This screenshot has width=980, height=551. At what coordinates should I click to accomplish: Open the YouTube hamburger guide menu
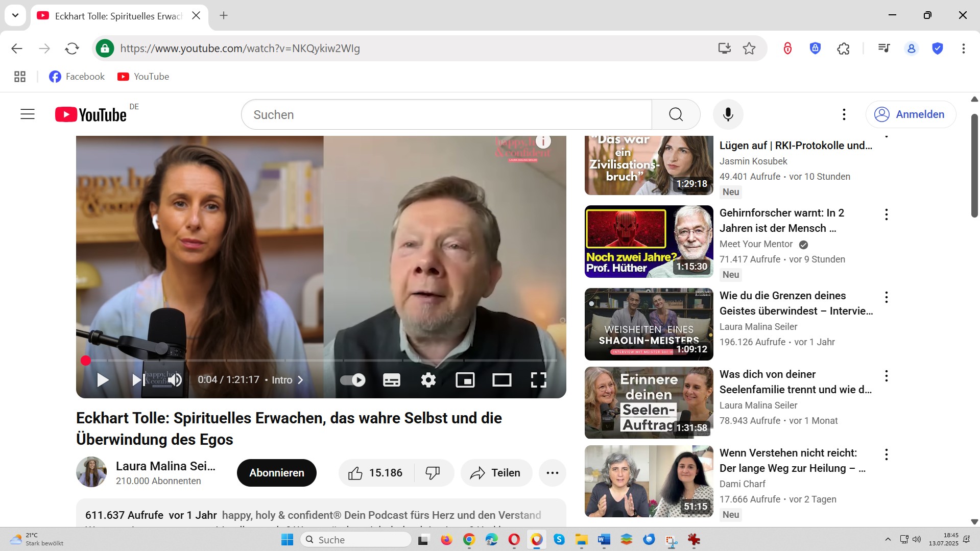click(x=28, y=114)
